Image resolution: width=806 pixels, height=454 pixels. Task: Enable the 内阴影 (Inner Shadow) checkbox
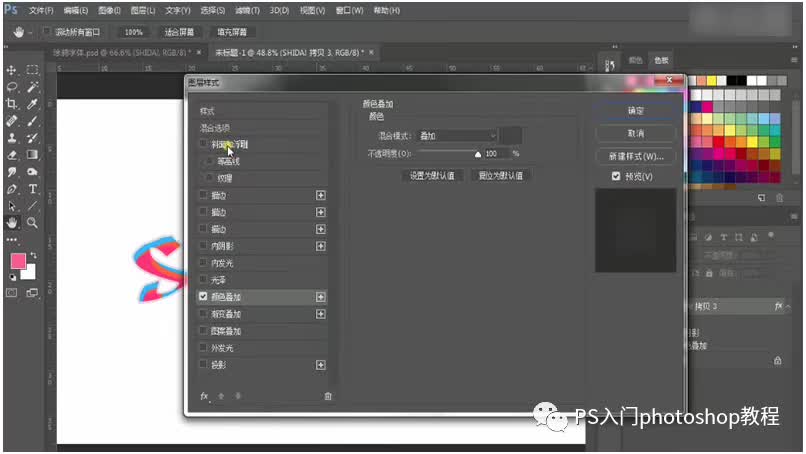[204, 246]
